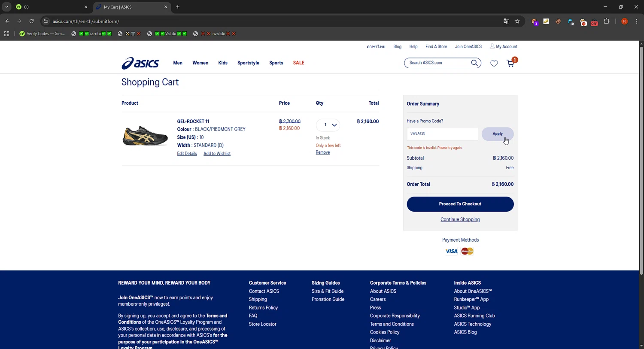Reload the page
The height and width of the screenshot is (349, 644).
31,21
